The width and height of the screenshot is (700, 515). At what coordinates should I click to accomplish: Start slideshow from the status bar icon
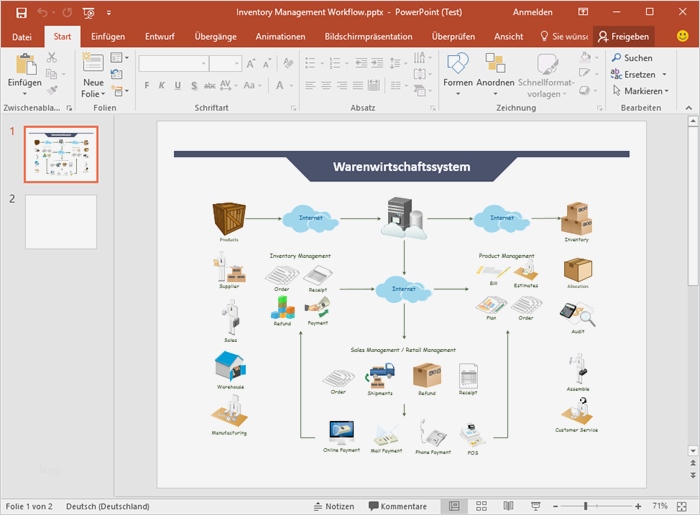click(536, 506)
